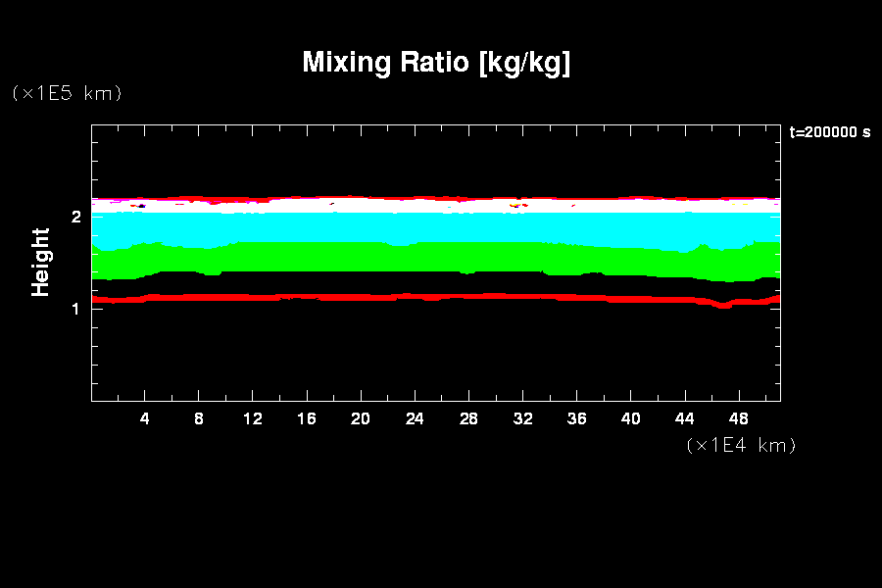Select y-axis tick label "1"
The height and width of the screenshot is (588, 882).
75,309
